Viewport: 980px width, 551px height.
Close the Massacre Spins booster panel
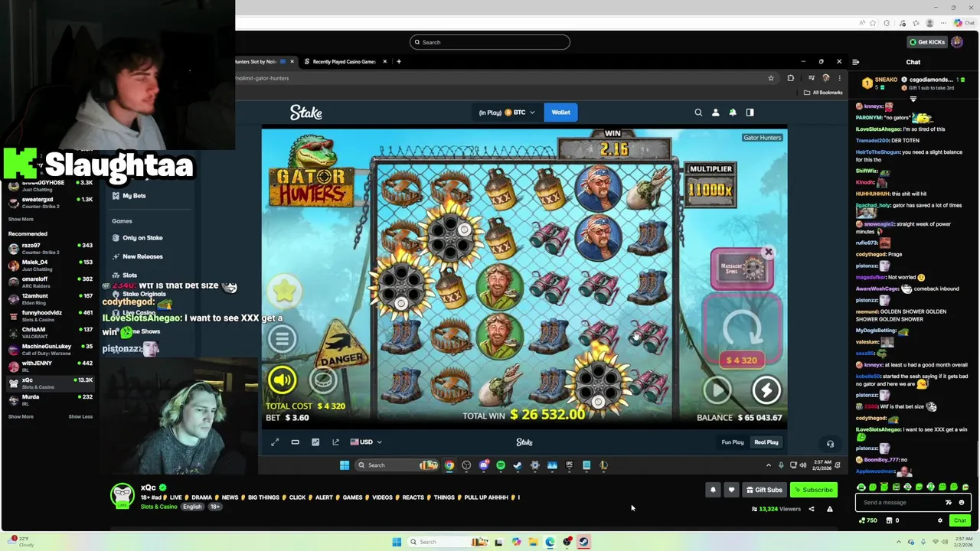point(768,252)
